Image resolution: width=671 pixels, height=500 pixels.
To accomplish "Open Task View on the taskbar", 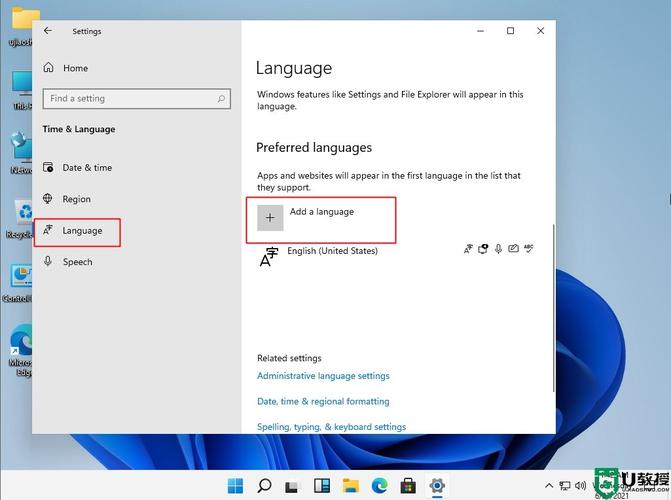I will click(x=292, y=486).
